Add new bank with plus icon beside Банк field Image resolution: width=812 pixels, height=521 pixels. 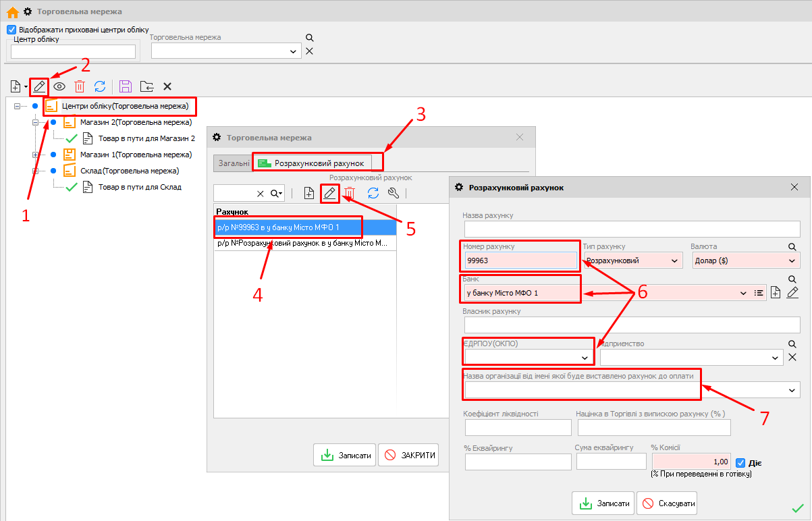click(x=776, y=292)
